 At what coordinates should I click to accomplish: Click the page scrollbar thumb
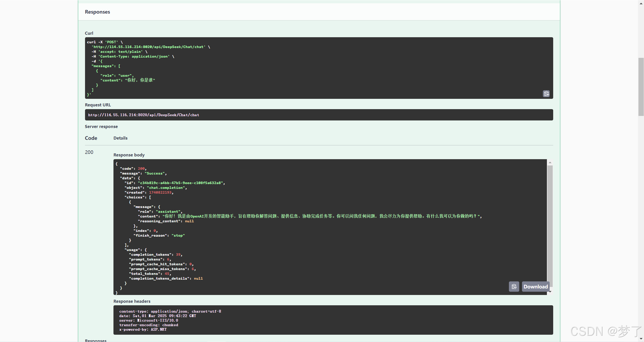641,87
